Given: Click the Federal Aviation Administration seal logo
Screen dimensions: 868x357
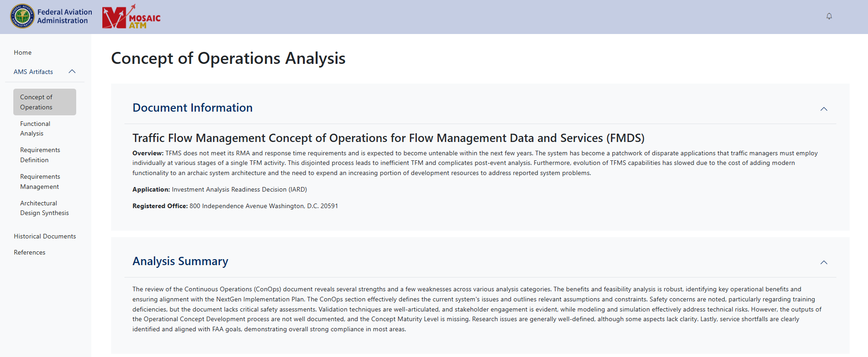Looking at the screenshot, I should point(22,17).
